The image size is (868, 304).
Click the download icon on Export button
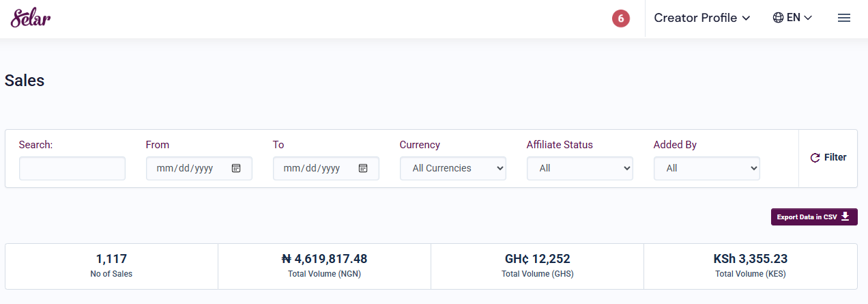(845, 217)
